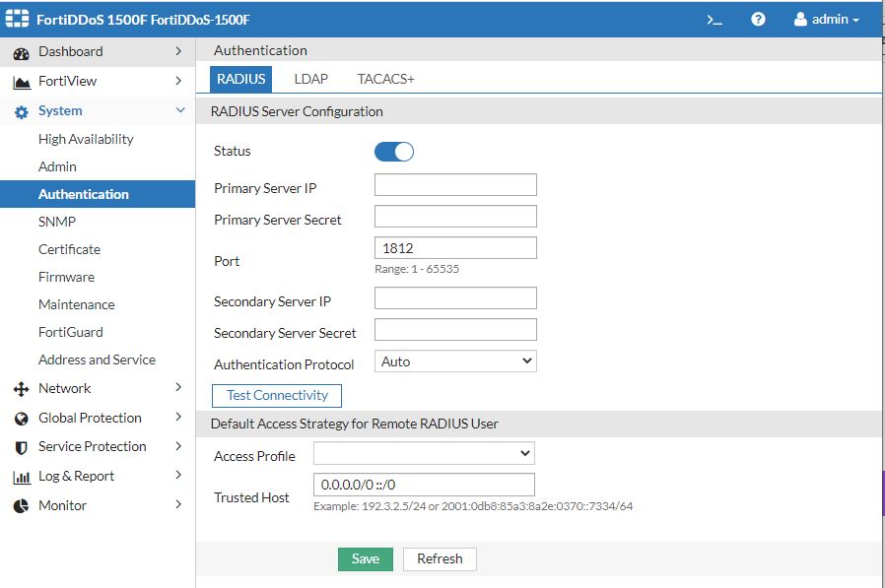Click the Trusted Host example hint text

tap(473, 506)
